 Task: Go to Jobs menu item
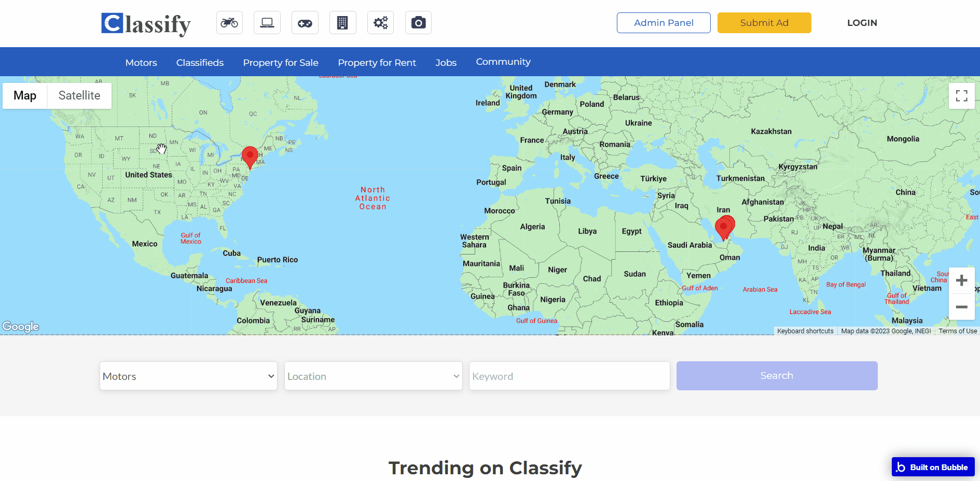coord(446,62)
